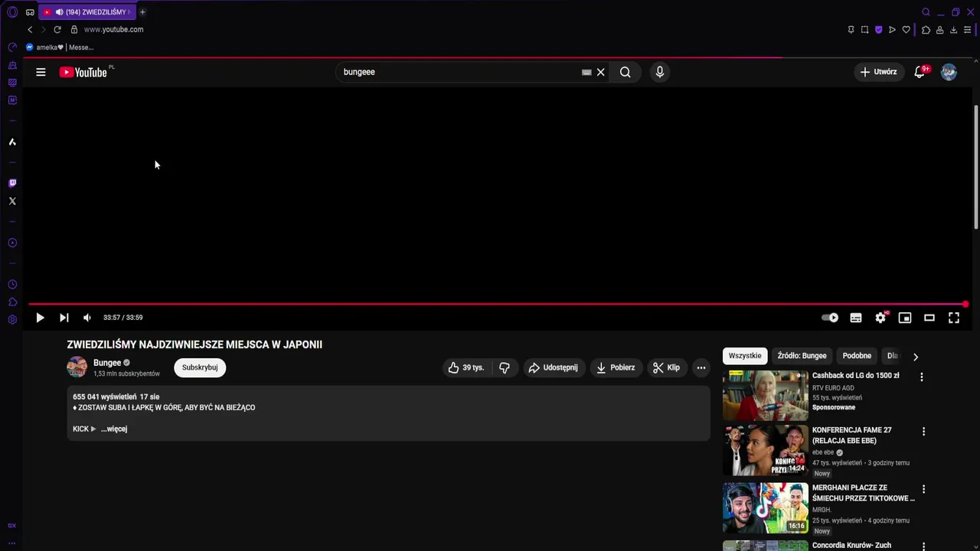Select the Źródło: Bungee chip
The image size is (980, 551).
(x=802, y=356)
